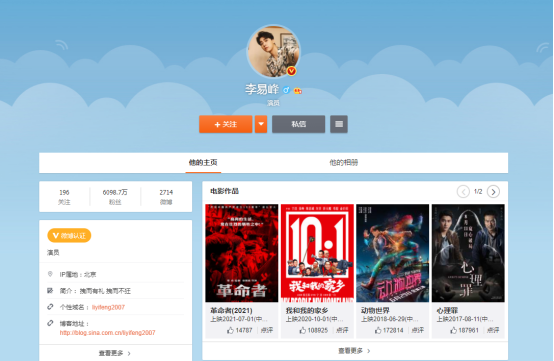Image resolution: width=554 pixels, height=361 pixels.
Task: Open the 革命者 movie poster
Action: coord(242,253)
